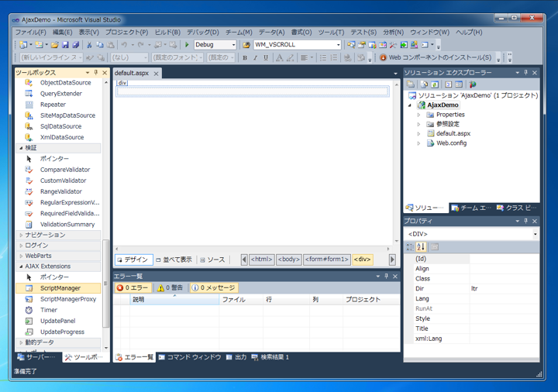Click the Cut scissors icon
The image size is (558, 392).
89,45
